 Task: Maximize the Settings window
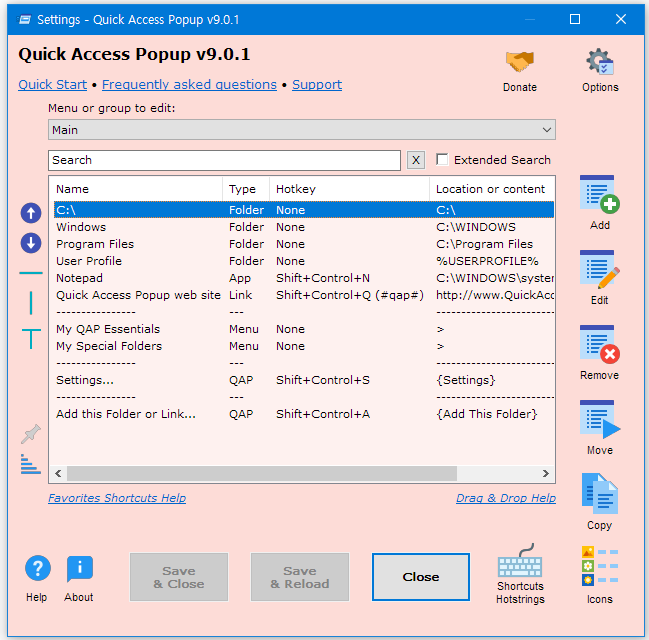[575, 19]
